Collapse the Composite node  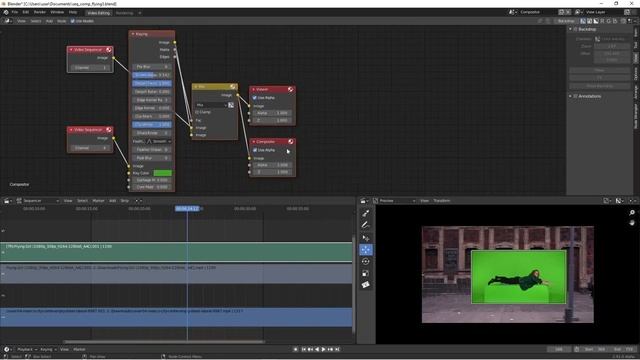point(253,142)
